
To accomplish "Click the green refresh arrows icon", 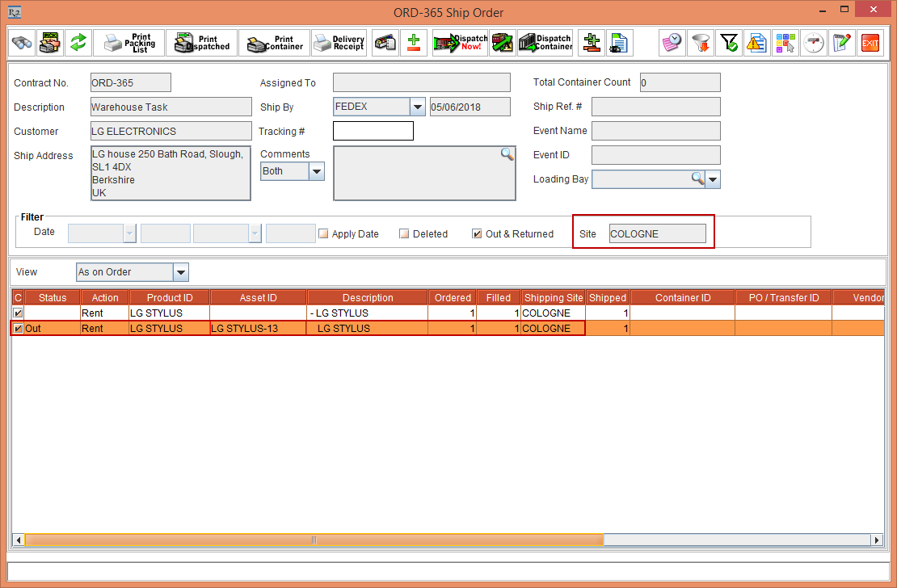I will click(78, 43).
